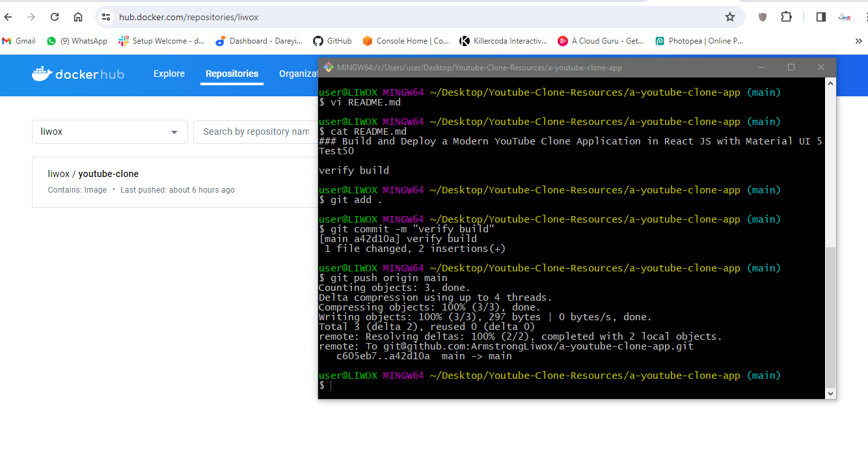This screenshot has height=453, width=868.
Task: Select the Repositories tab
Action: point(232,74)
